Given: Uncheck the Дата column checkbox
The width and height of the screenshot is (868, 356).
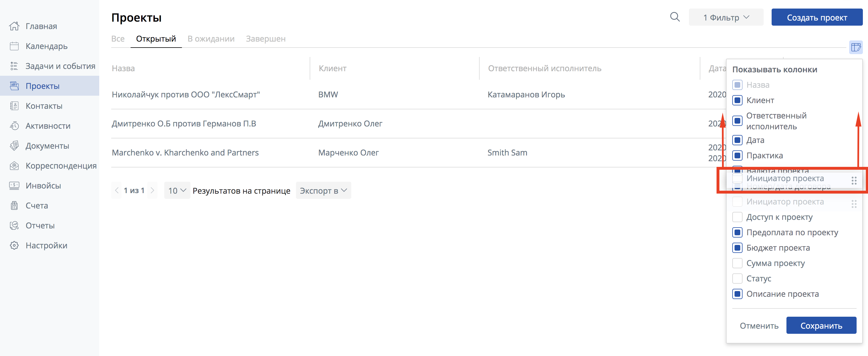Looking at the screenshot, I should click(x=737, y=140).
